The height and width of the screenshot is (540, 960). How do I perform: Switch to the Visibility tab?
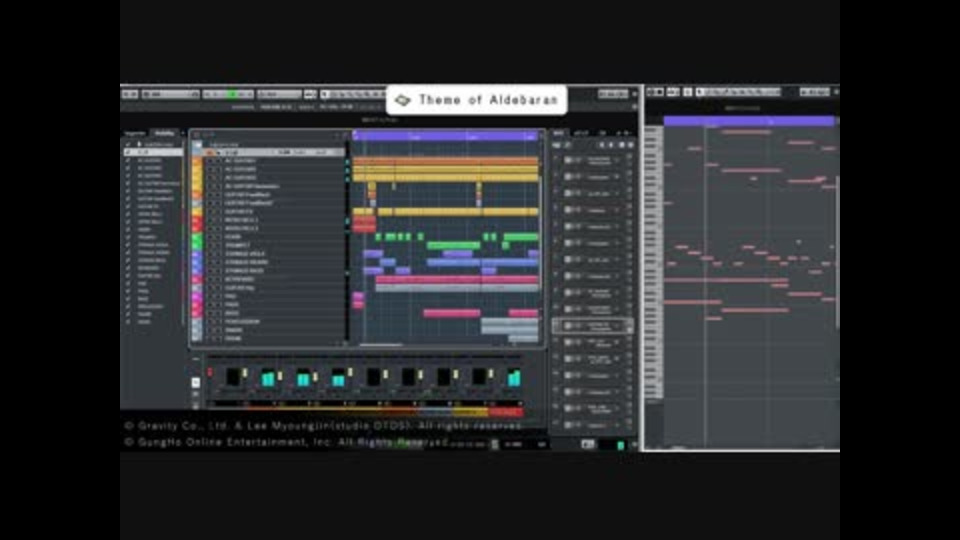tap(164, 133)
